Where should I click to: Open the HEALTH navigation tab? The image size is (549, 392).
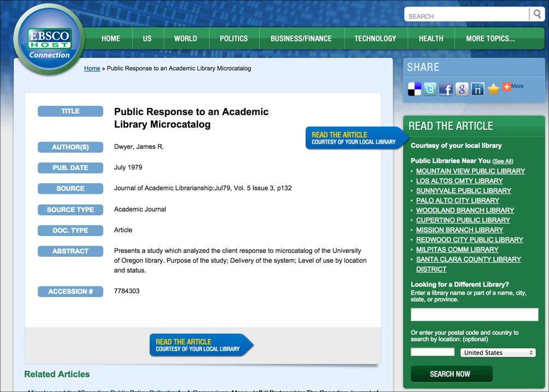click(x=431, y=39)
